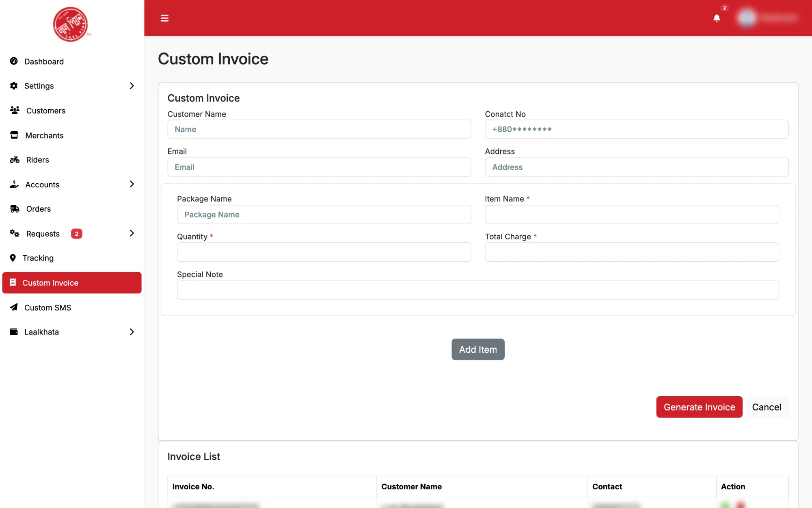The height and width of the screenshot is (508, 812).
Task: Expand the Settings submenu chevron
Action: tap(132, 86)
